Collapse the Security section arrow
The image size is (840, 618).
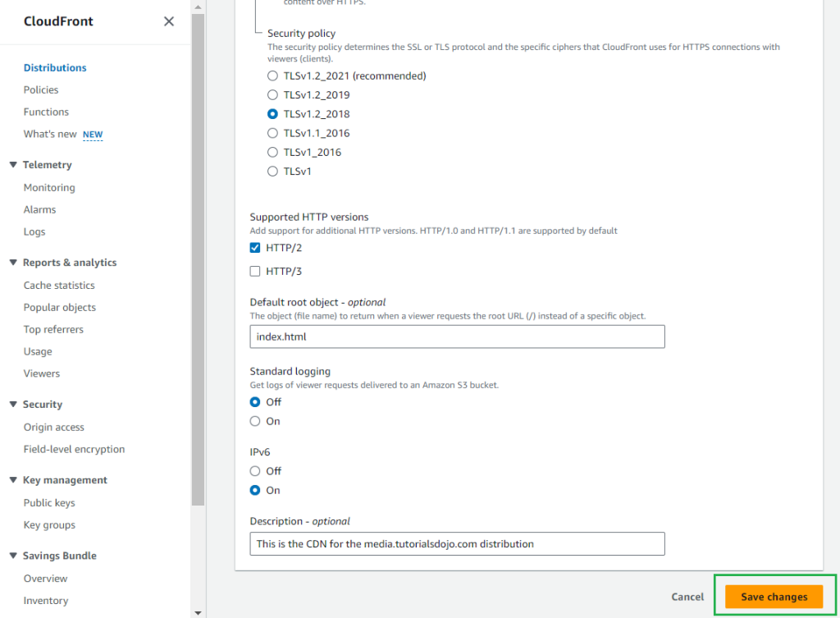[13, 405]
